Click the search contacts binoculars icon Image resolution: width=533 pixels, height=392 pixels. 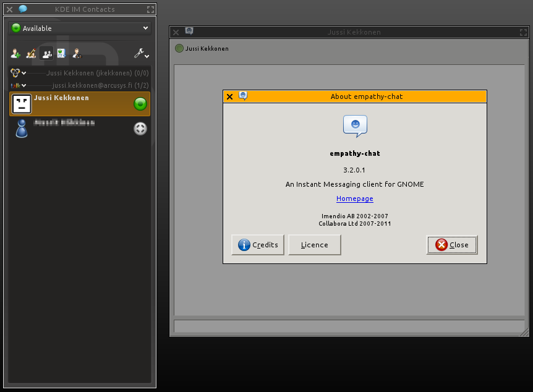pos(77,53)
